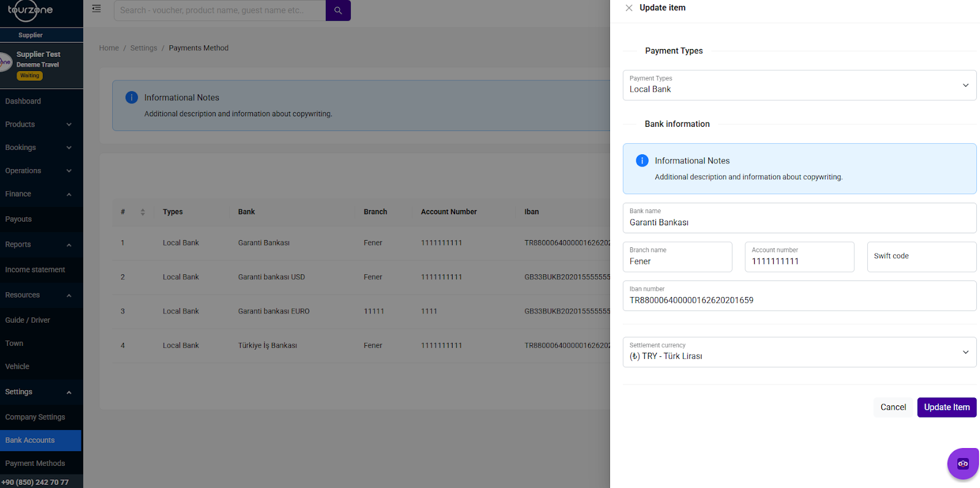Image resolution: width=980 pixels, height=488 pixels.
Task: Click the branch 11111 cell
Action: click(x=374, y=312)
